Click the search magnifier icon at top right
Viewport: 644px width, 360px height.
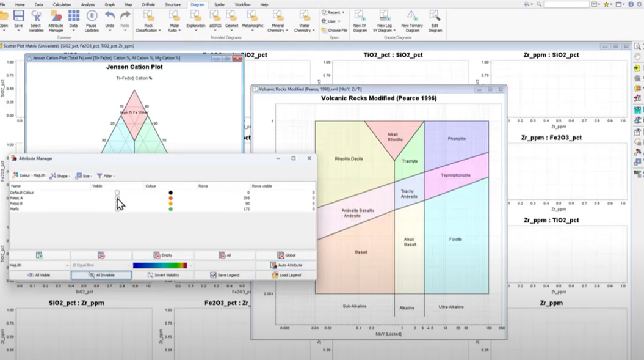(539, 4)
